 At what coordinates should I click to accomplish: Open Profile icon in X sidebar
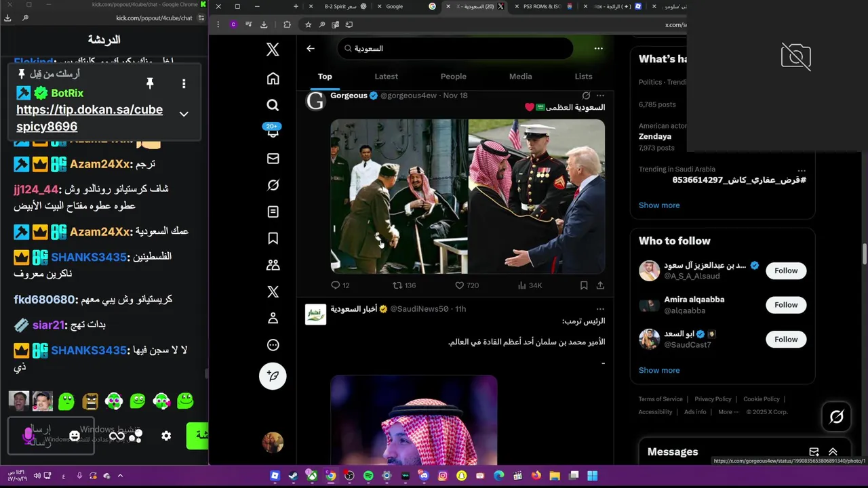[273, 318]
